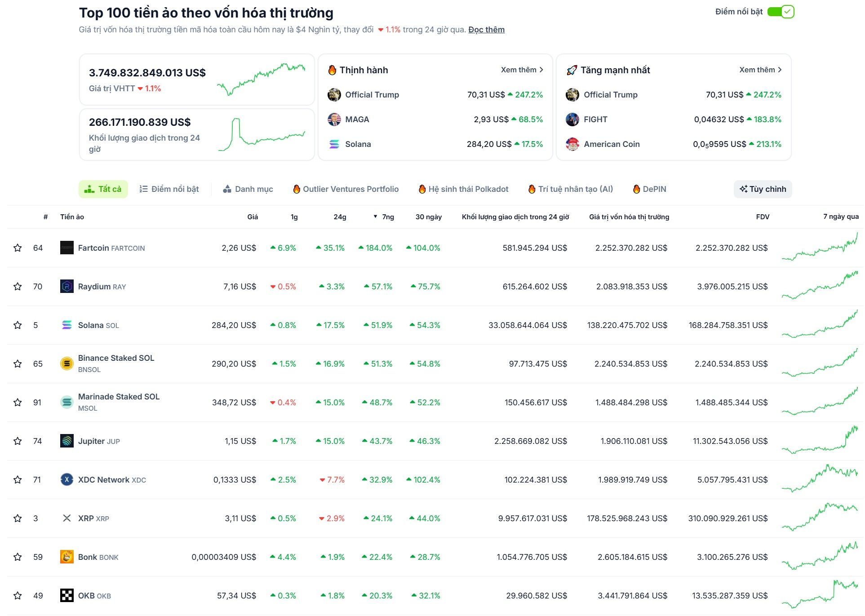Open Raydium RAY coin page

(102, 287)
